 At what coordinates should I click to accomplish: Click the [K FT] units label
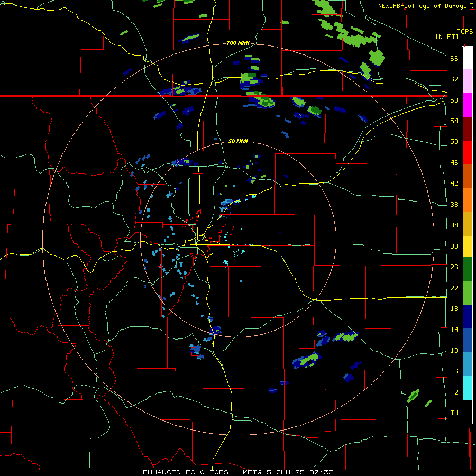447,36
